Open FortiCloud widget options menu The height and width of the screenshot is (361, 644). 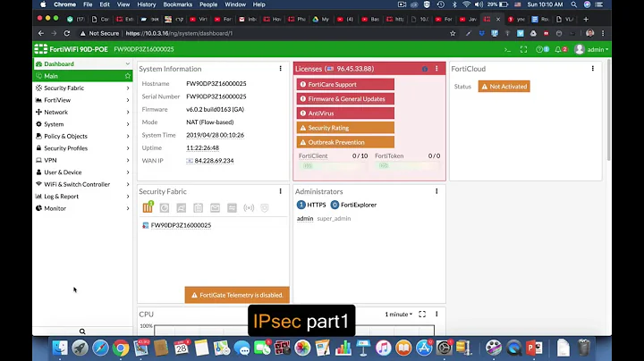click(x=593, y=69)
